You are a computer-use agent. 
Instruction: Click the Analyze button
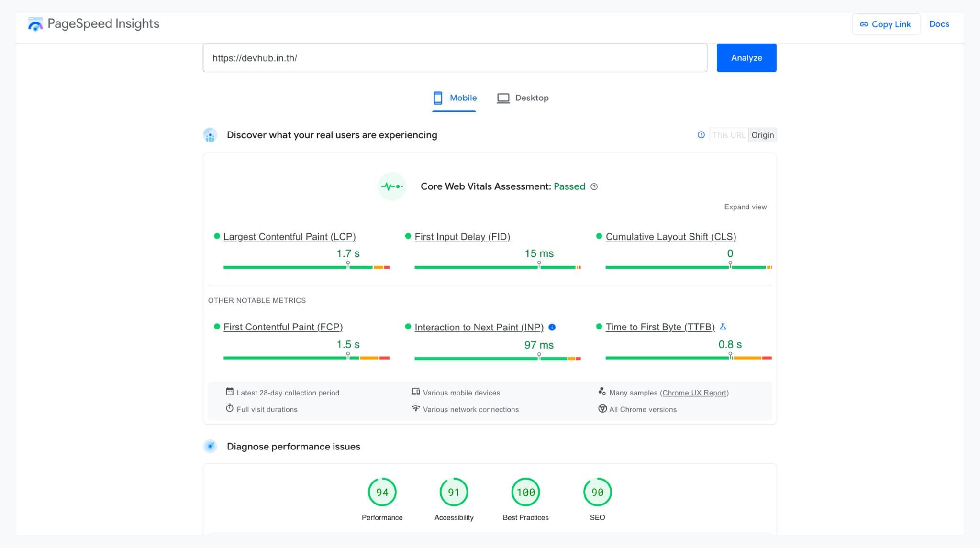(x=746, y=58)
